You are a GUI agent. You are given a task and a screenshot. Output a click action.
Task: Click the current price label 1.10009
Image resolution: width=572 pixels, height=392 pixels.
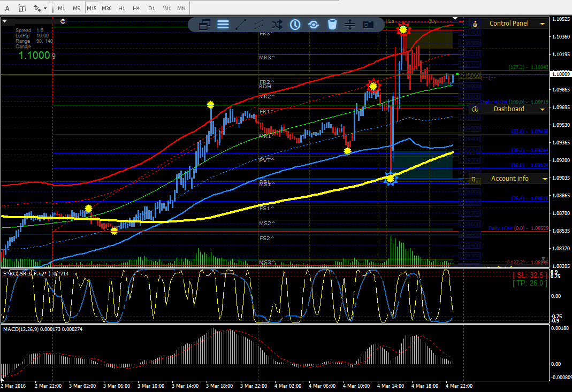click(561, 74)
